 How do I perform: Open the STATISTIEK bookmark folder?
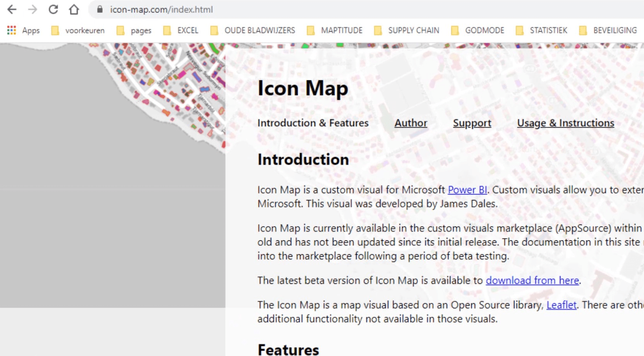click(542, 30)
